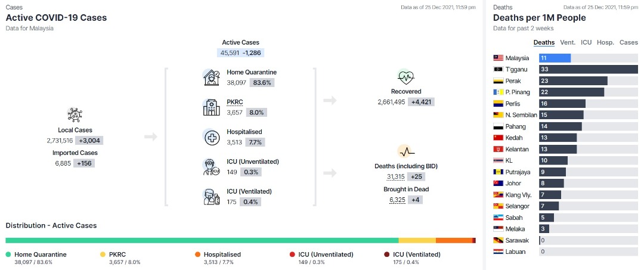Click the Perak bar showing 23

coord(574,81)
